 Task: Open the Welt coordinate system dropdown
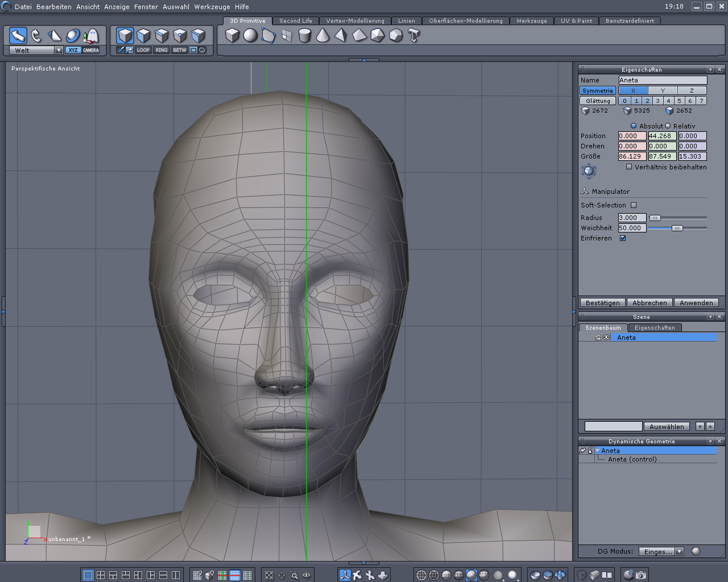[59, 50]
